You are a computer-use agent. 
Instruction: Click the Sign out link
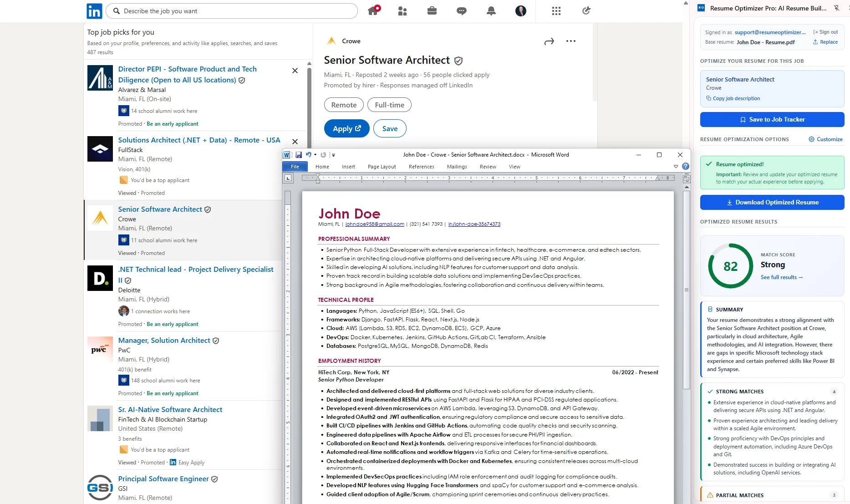coord(825,32)
